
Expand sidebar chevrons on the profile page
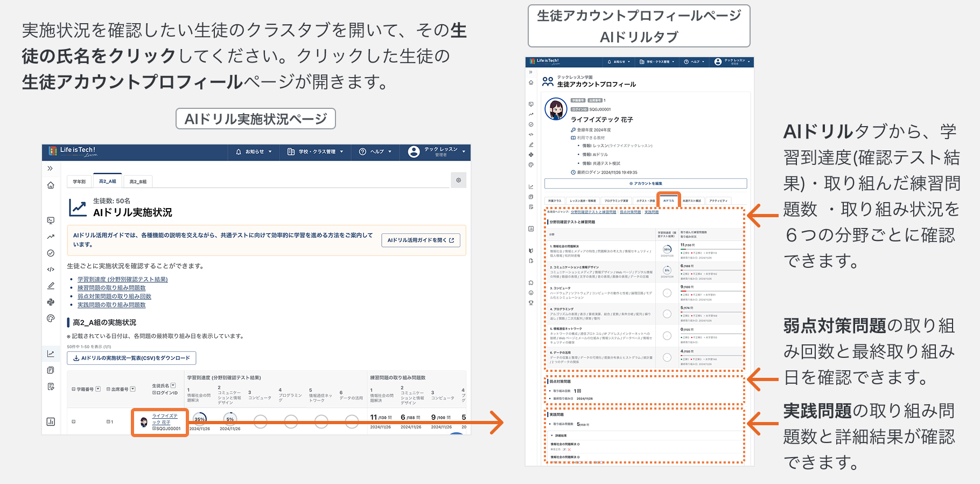[531, 72]
